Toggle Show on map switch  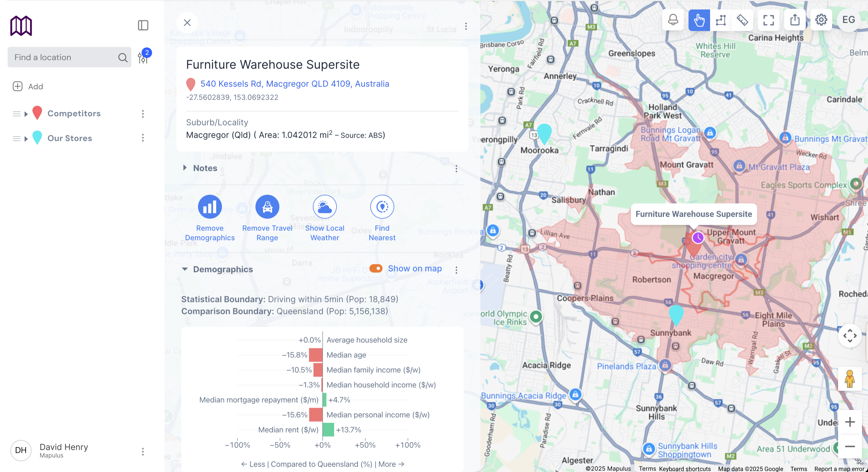pos(376,268)
